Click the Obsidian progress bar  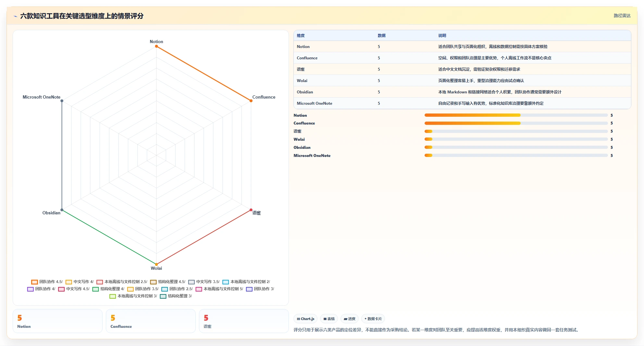(x=516, y=147)
